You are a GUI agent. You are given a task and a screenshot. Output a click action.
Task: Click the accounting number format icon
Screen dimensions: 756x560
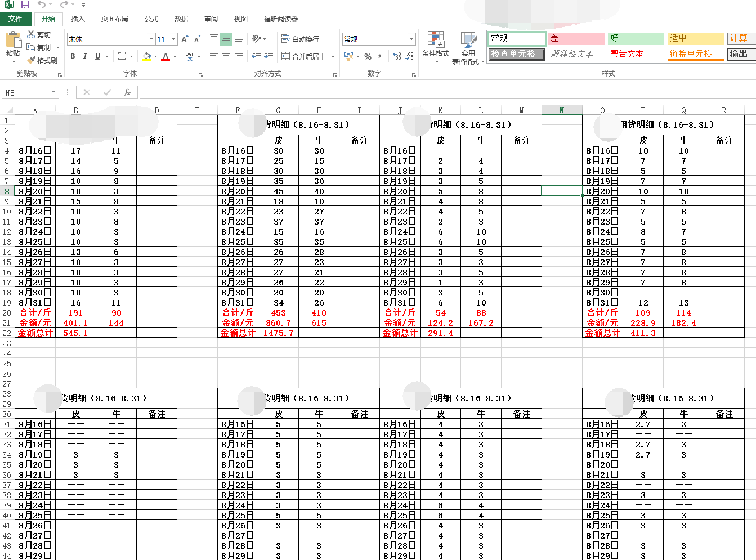tap(348, 56)
